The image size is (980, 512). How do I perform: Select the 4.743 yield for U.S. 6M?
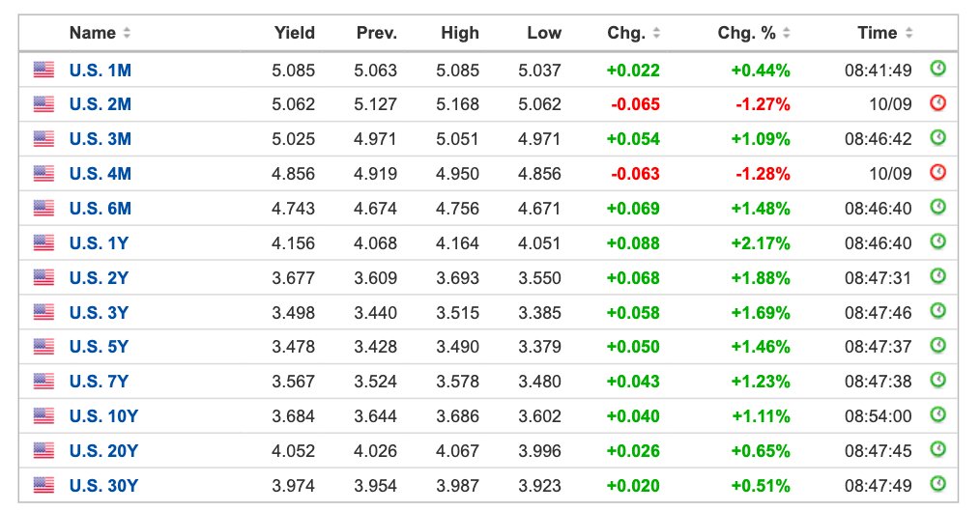293,209
